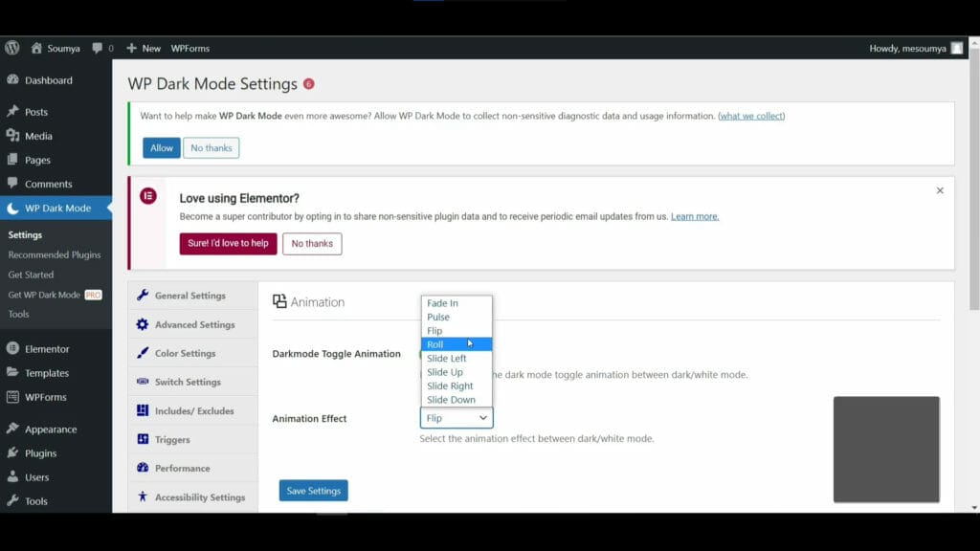Click the Advanced Settings gear icon
This screenshot has height=551, width=980.
(143, 324)
